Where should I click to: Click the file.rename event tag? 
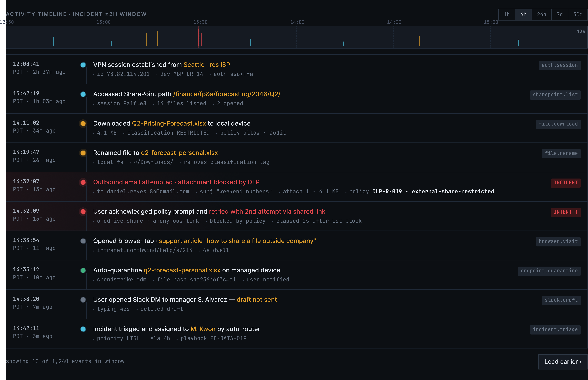click(561, 153)
